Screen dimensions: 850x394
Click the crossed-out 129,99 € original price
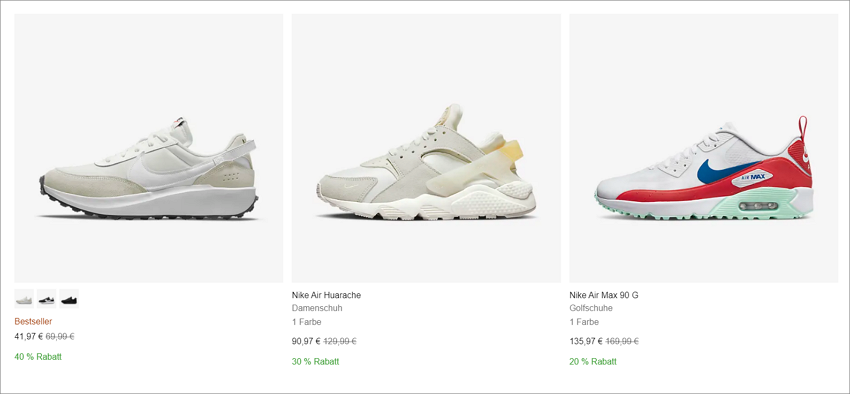coord(340,341)
